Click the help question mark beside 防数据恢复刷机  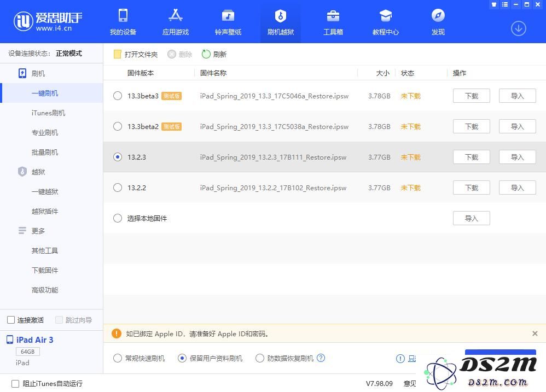[x=321, y=358]
